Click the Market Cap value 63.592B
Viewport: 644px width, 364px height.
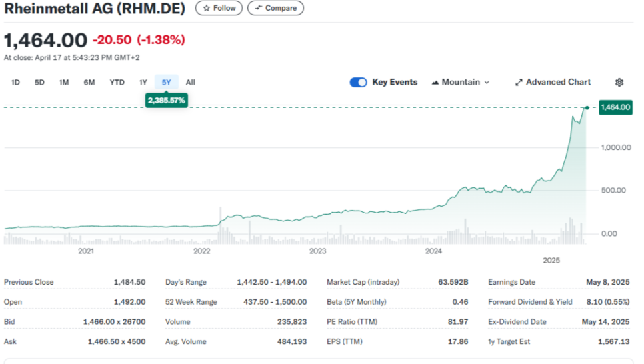(453, 282)
